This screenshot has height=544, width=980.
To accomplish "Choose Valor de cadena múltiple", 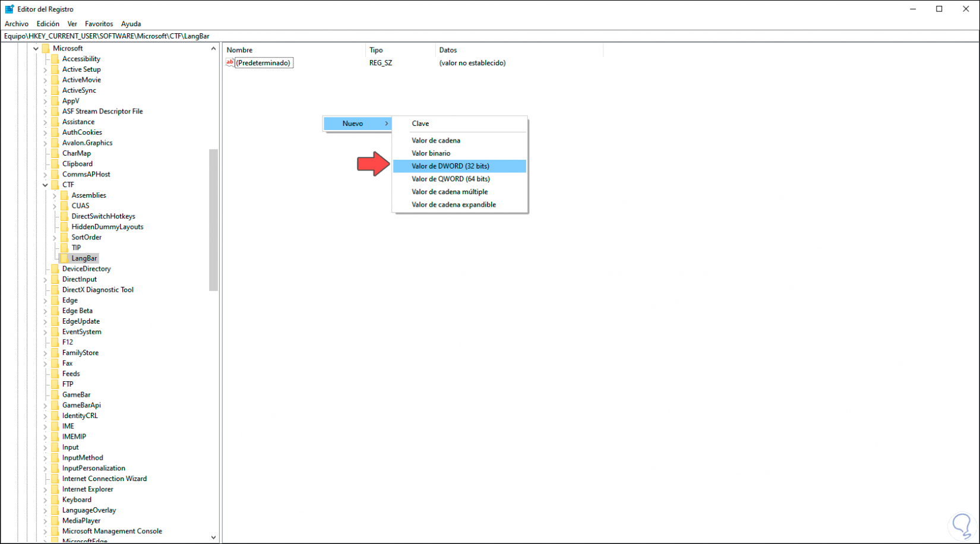I will click(x=460, y=192).
